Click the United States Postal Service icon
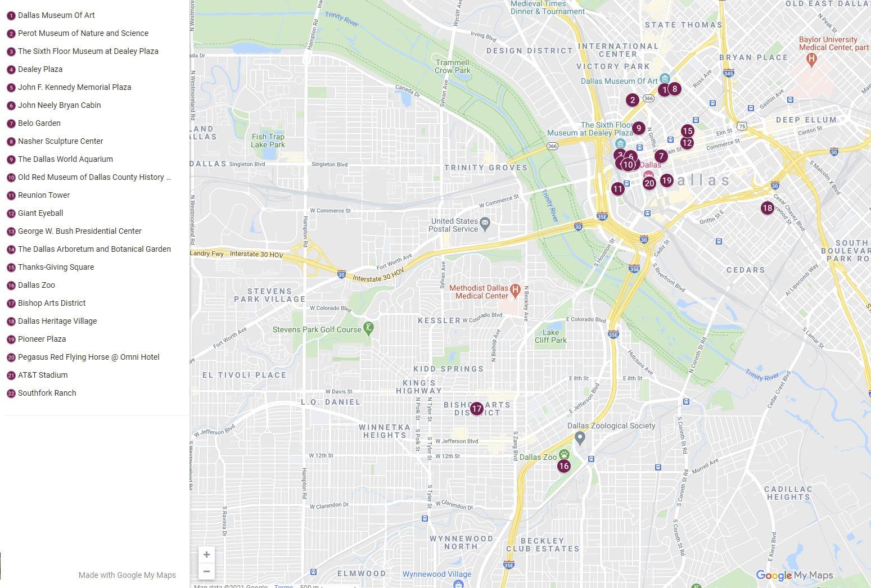This screenshot has width=871, height=588. [486, 225]
